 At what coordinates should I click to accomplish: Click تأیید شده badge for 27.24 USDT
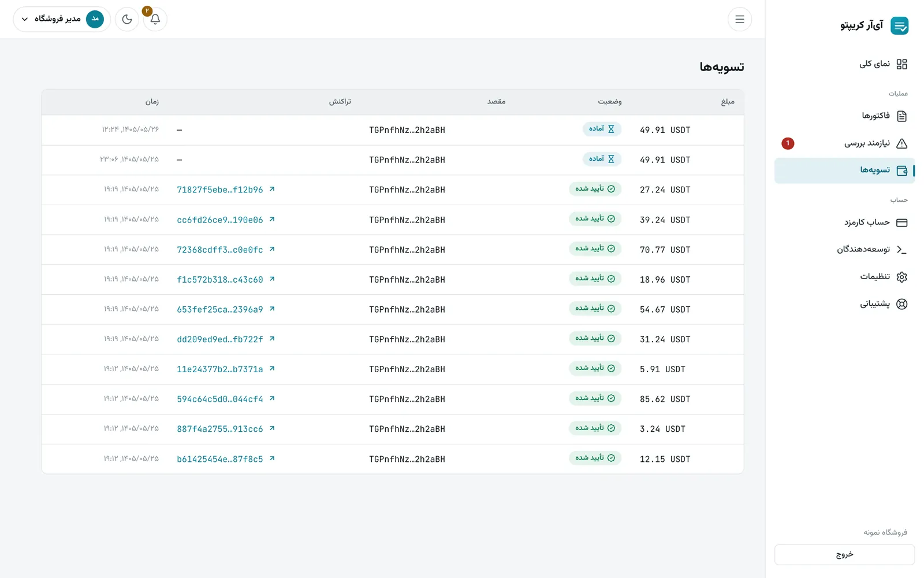[x=595, y=189]
